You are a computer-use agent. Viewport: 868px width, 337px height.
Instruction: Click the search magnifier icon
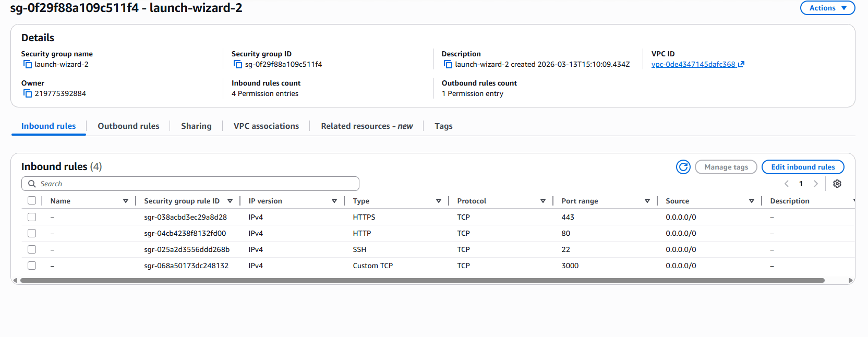click(x=32, y=184)
